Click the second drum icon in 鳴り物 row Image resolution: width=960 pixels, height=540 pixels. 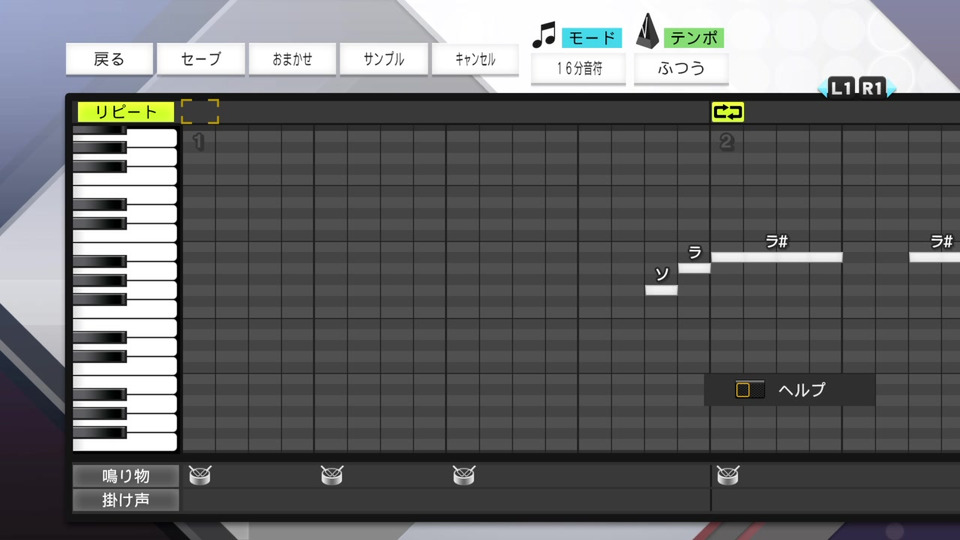coord(332,475)
